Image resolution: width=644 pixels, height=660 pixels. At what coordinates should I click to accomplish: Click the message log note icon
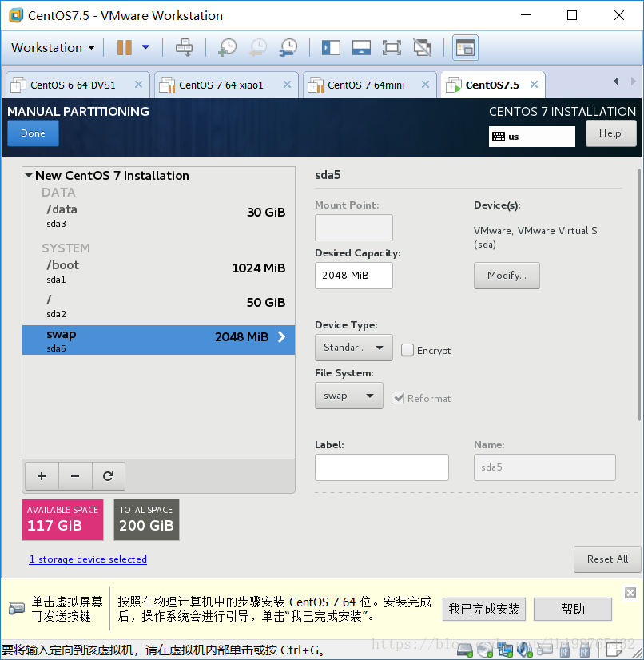tap(614, 650)
